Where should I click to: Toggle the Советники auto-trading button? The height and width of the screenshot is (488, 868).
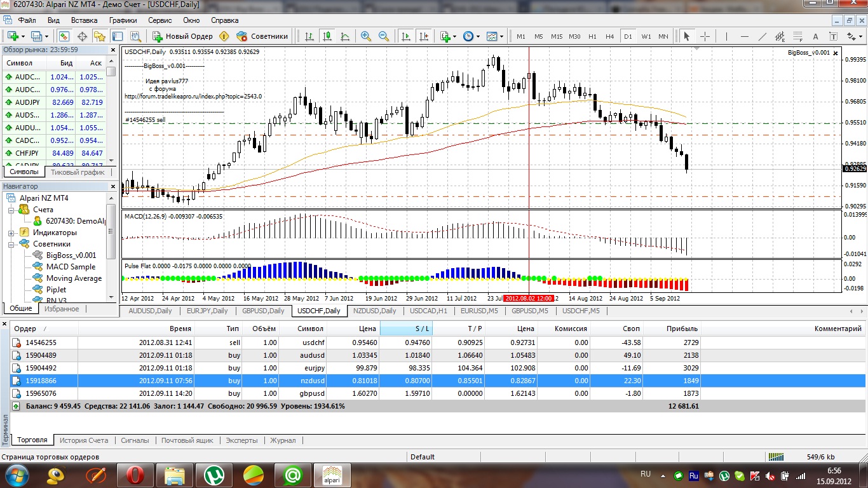point(262,36)
